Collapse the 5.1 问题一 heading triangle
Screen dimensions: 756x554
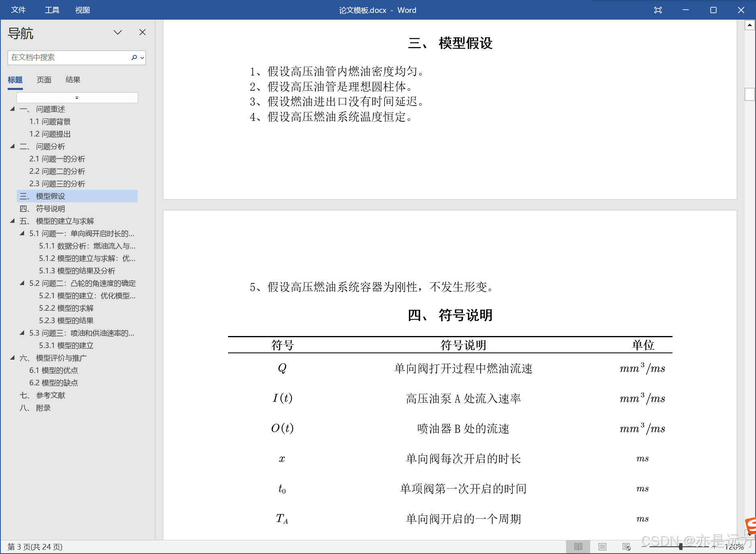click(22, 233)
